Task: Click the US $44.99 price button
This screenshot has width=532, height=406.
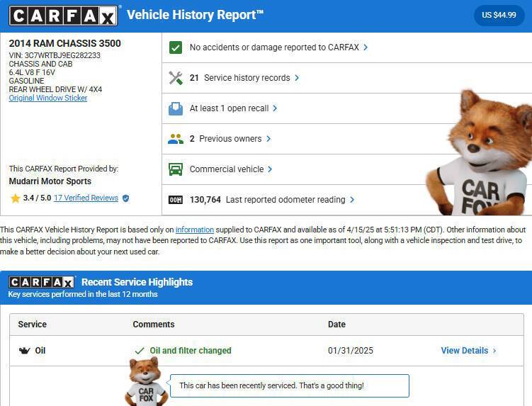Action: (x=499, y=15)
